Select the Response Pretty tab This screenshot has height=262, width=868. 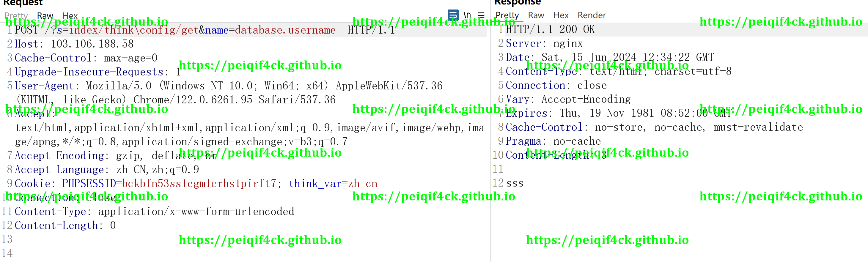(x=507, y=15)
